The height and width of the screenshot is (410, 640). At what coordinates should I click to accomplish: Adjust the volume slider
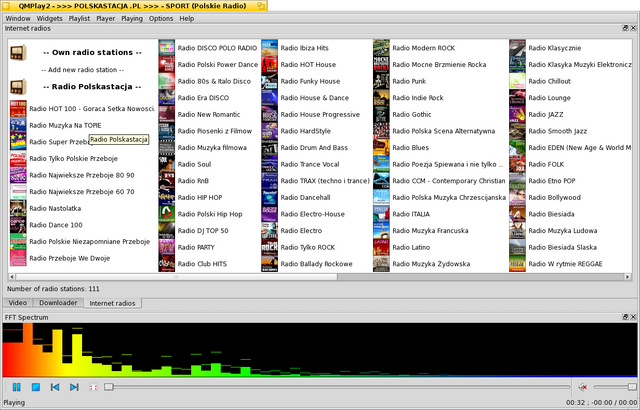click(615, 387)
